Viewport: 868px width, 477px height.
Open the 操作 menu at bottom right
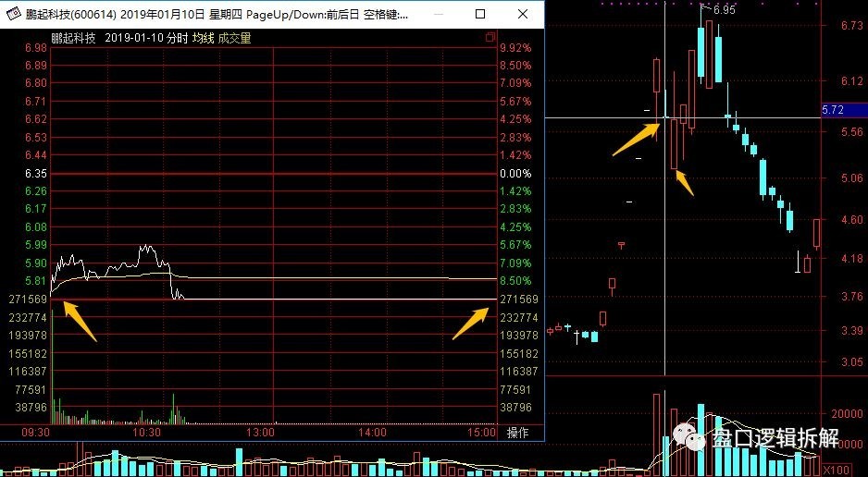pyautogui.click(x=516, y=432)
